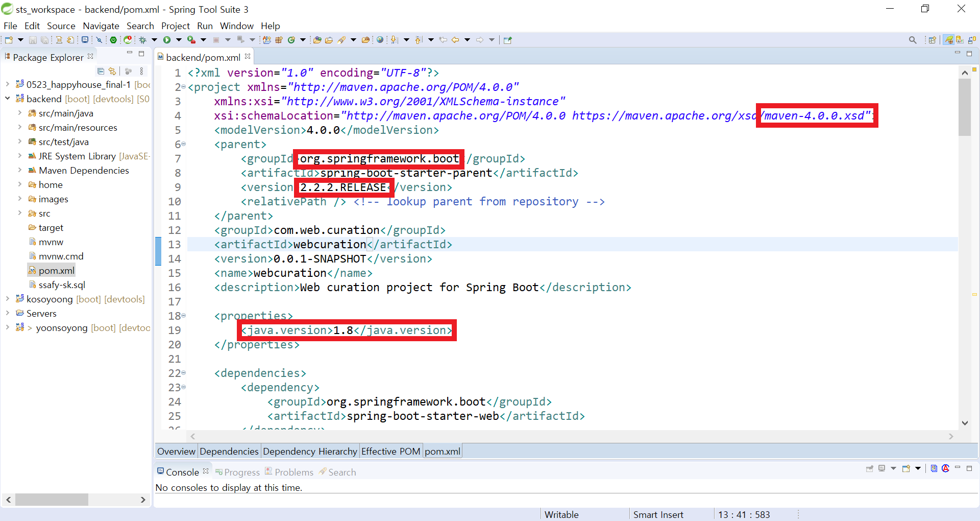Open the Boot Dashboard power icon
This screenshot has height=521, width=980.
(113, 40)
